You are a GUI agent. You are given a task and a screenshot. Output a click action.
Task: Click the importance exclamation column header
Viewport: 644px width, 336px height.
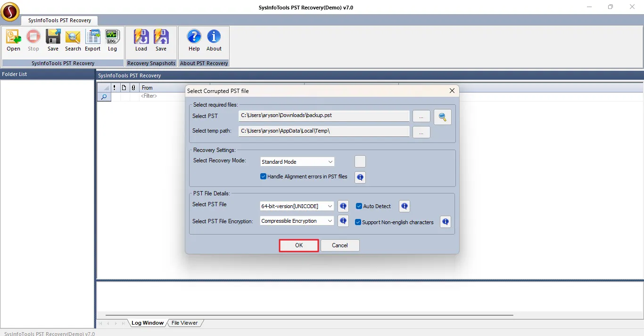click(x=115, y=88)
